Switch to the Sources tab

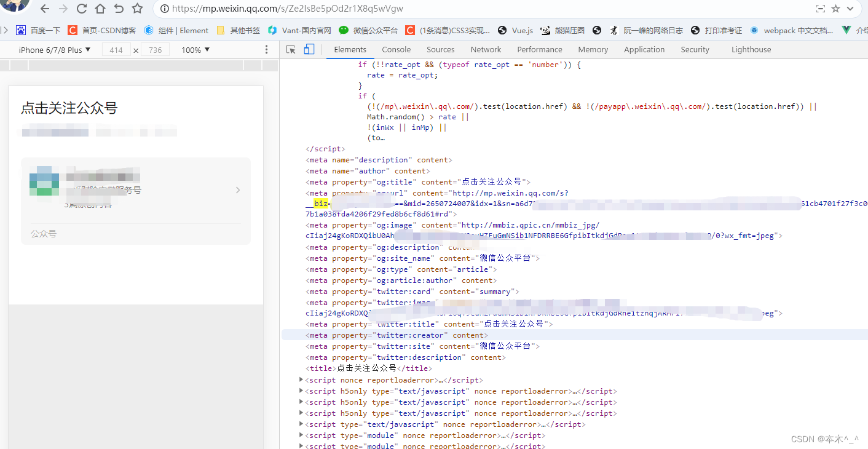point(441,49)
